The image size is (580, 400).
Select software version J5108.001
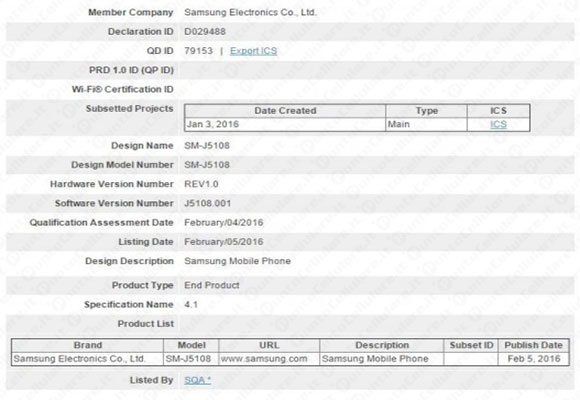[x=208, y=203]
